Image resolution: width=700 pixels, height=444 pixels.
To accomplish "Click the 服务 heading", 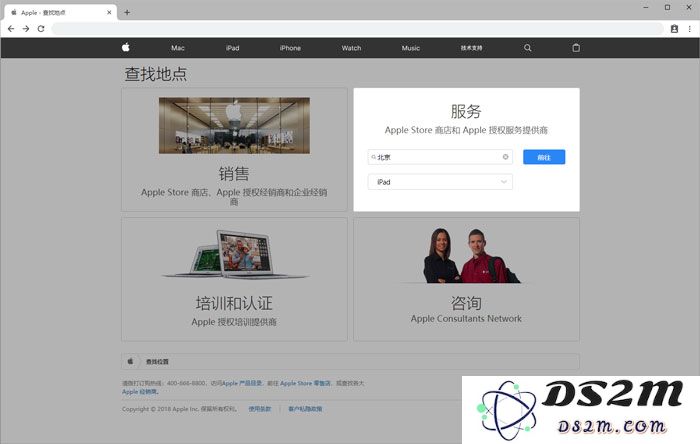I will (466, 111).
